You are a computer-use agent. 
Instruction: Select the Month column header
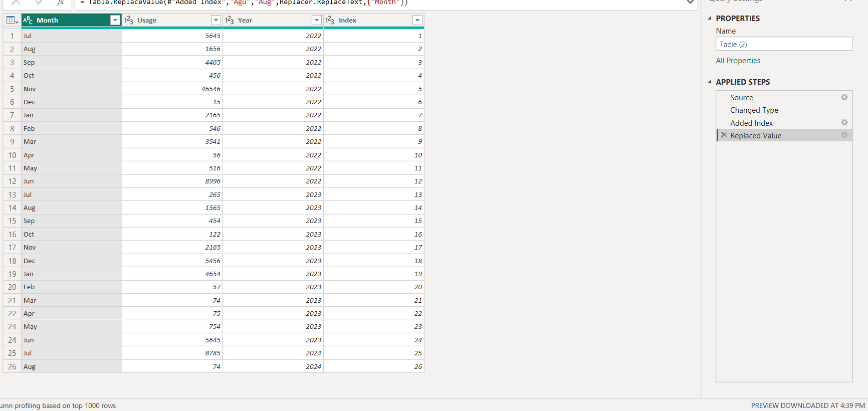pos(72,20)
